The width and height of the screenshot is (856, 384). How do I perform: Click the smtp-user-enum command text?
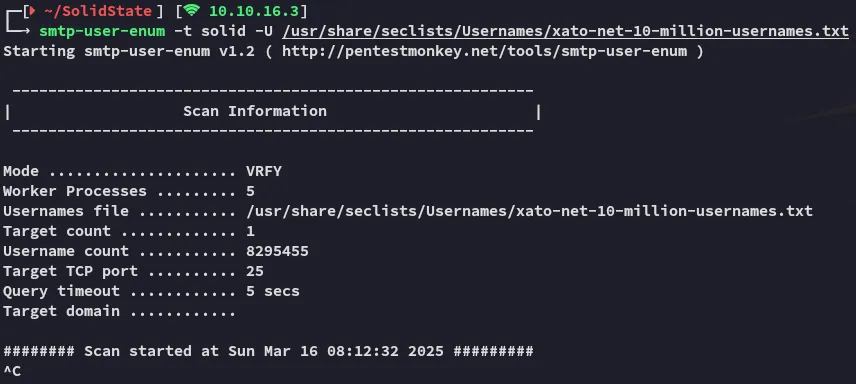coord(102,31)
